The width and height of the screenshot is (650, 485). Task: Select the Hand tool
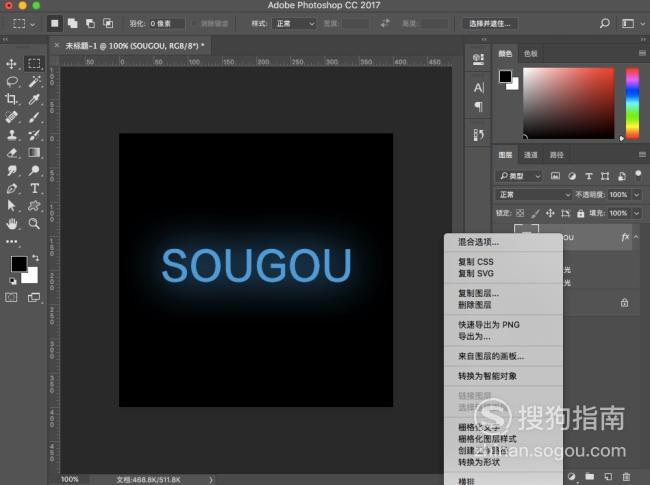tap(12, 224)
